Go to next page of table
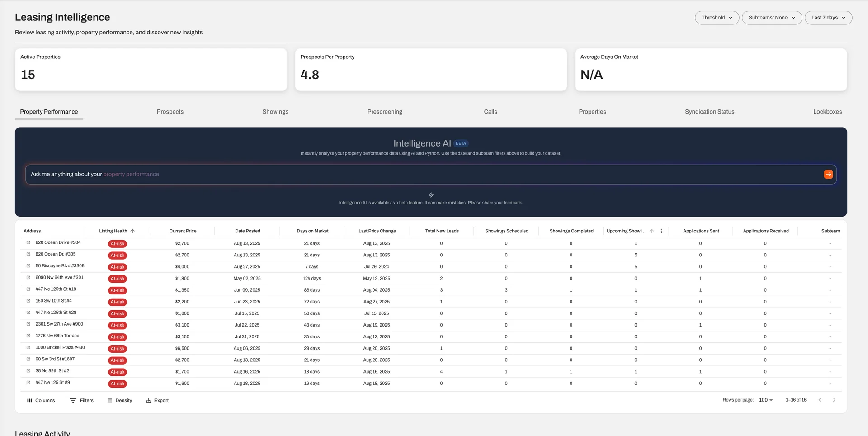Viewport: 868px width, 436px height. [834, 400]
